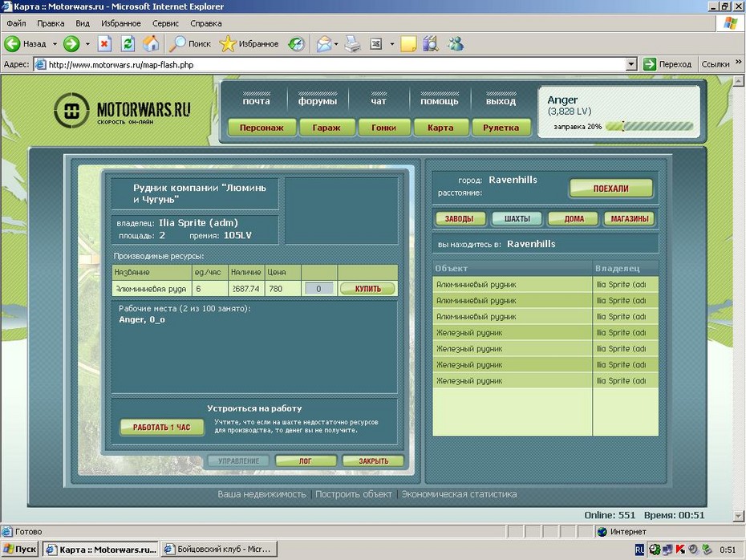Image resolution: width=746 pixels, height=560 pixels.
Task: Click the Print icon in toolbar
Action: point(352,44)
